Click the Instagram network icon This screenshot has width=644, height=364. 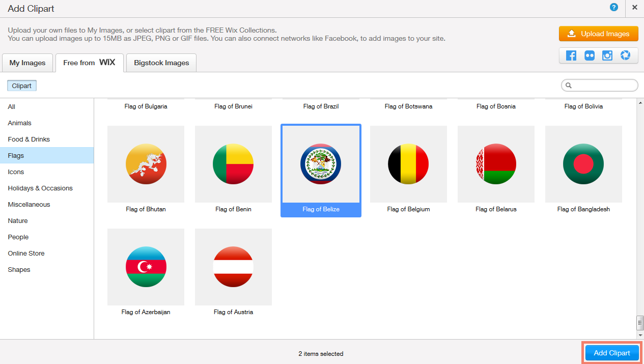(607, 55)
